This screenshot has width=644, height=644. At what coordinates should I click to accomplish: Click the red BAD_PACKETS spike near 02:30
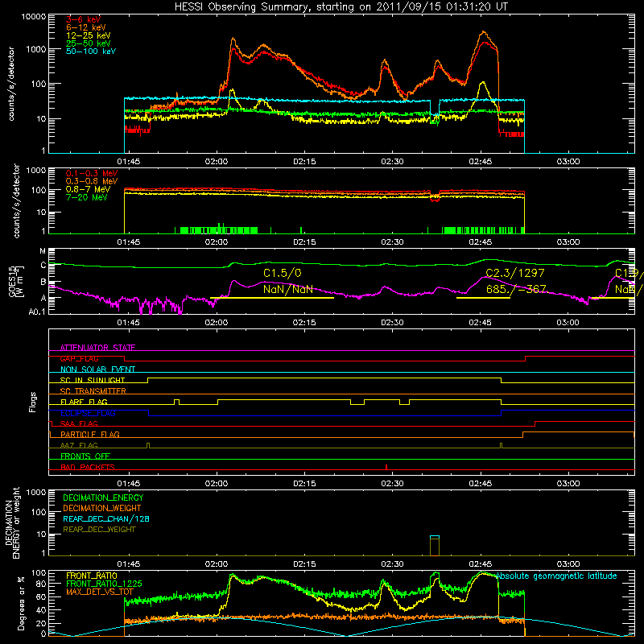point(386,467)
